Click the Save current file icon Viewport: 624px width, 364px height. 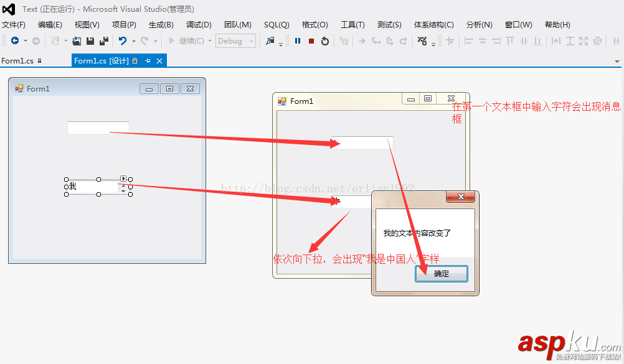click(92, 40)
